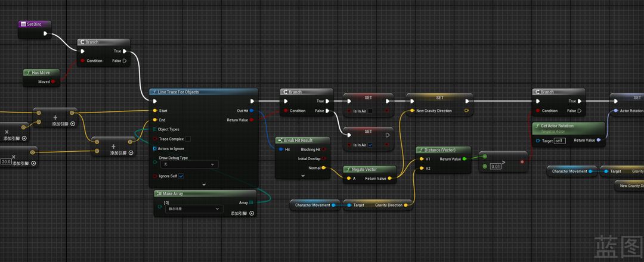Viewport: 644px width, 262px height.
Task: Click the Set Dirc event node icon
Action: [x=23, y=24]
